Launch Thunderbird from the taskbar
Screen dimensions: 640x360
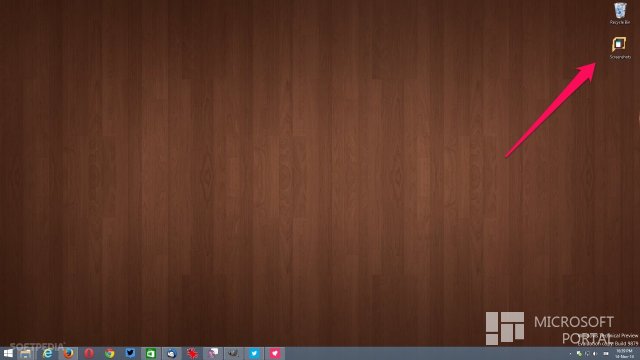171,353
